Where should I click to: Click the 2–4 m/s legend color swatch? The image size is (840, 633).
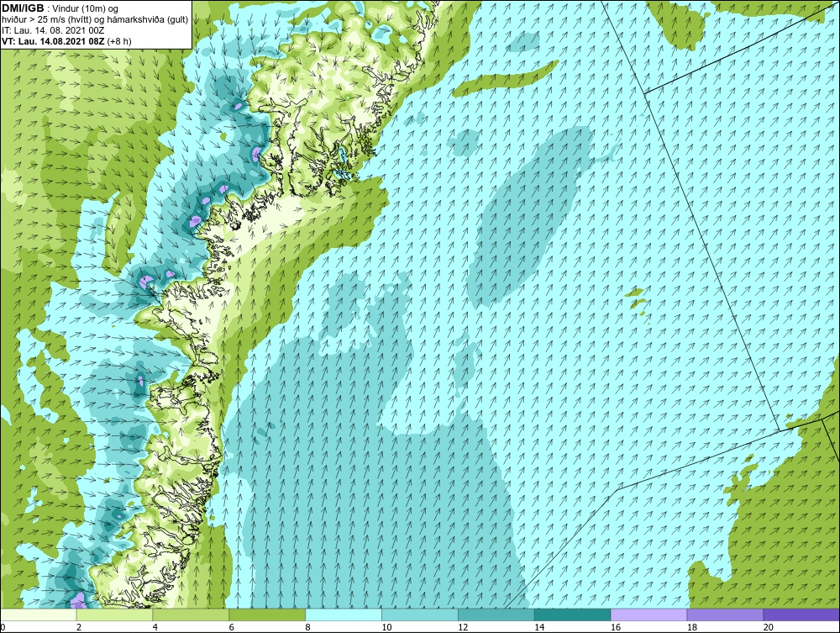114,615
